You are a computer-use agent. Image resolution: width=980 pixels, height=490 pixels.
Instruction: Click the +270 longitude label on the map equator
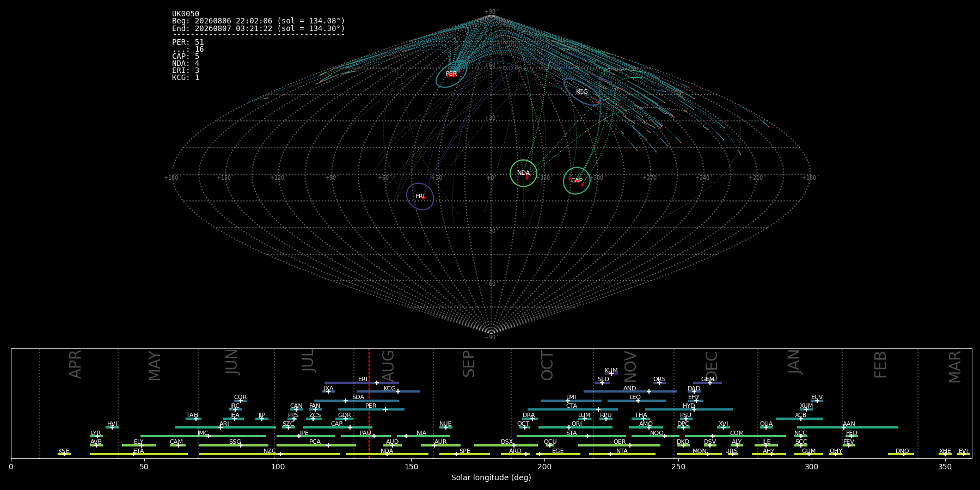tap(650, 177)
